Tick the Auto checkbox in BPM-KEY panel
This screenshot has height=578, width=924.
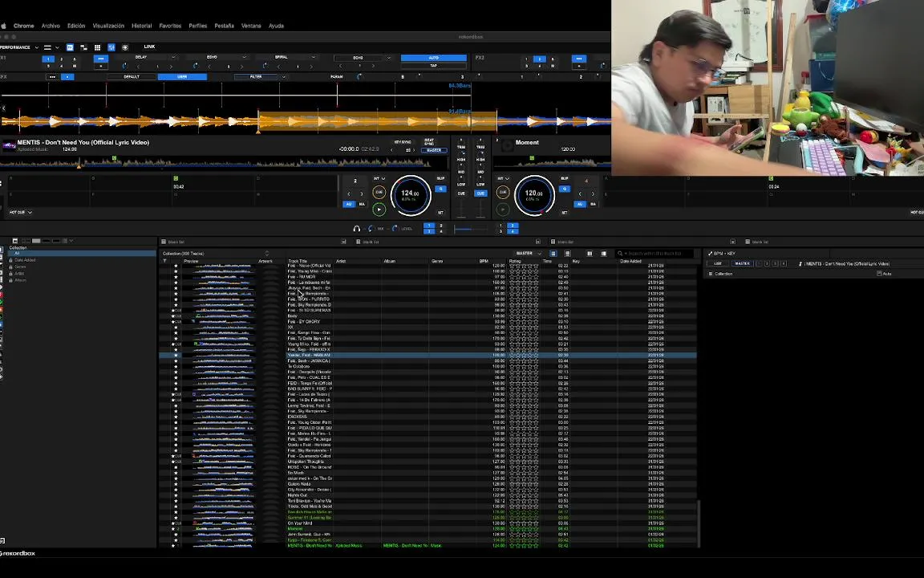879,274
